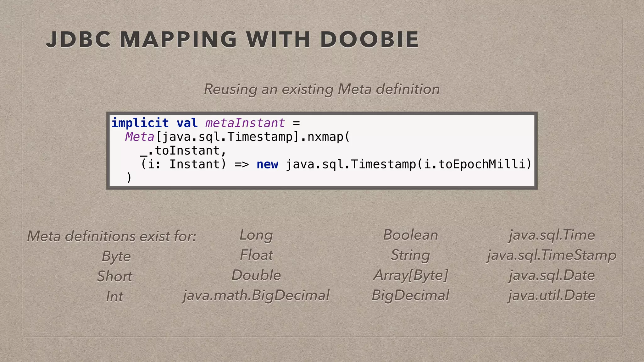Click the Short type label
This screenshot has height=362, width=644.
pos(114,277)
